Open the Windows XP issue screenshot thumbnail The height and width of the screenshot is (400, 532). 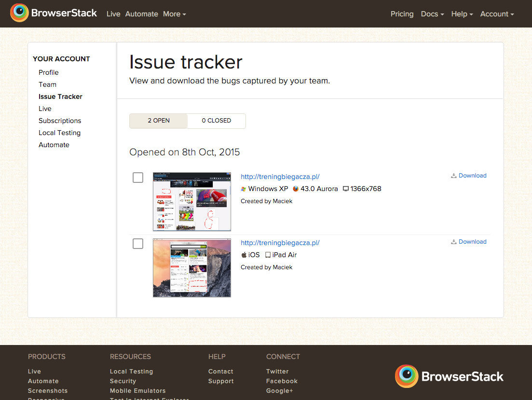pos(192,202)
